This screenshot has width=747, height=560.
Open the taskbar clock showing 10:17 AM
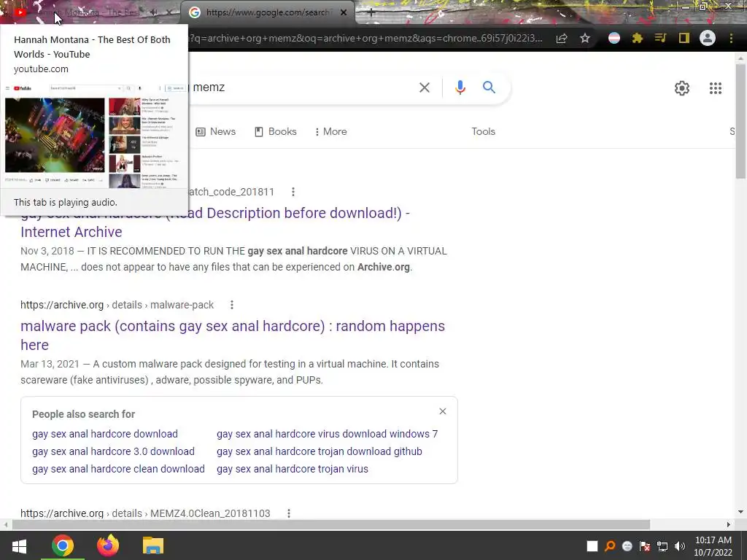(713, 546)
